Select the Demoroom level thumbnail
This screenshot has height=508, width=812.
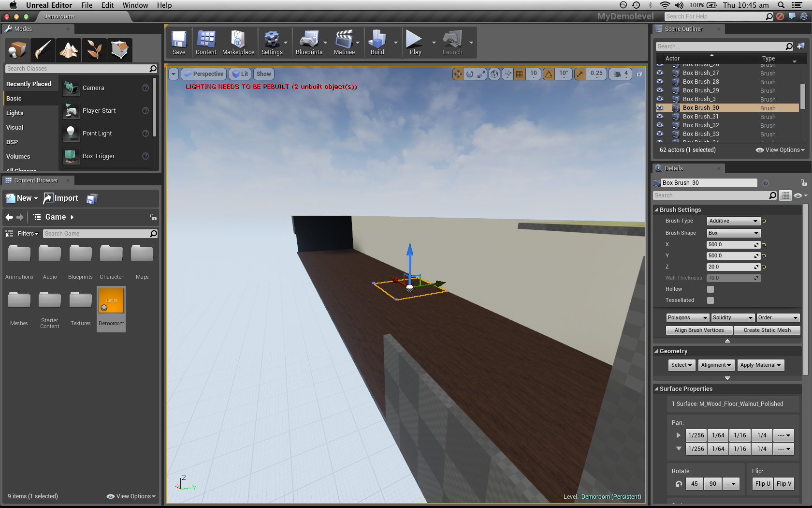click(111, 309)
